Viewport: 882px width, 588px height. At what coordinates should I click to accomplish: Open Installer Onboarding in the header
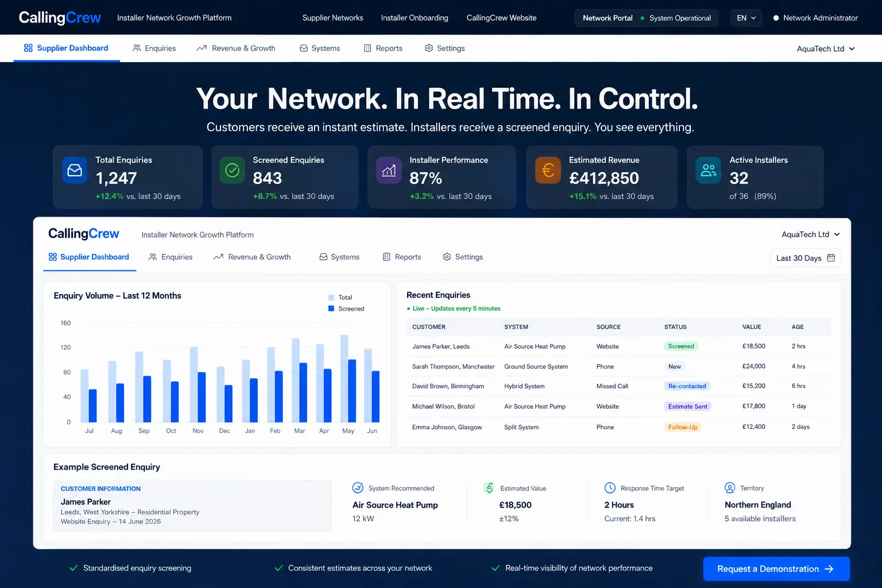point(415,18)
